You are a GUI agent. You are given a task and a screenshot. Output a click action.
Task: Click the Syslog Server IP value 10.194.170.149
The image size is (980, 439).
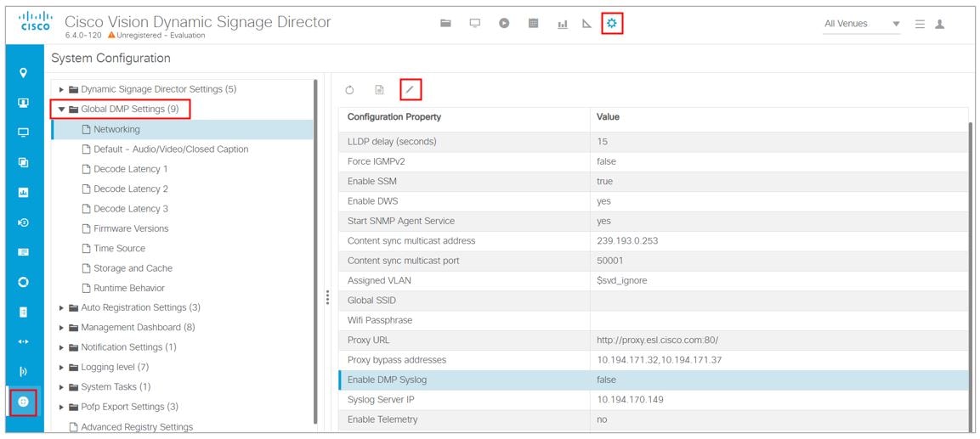coord(630,400)
